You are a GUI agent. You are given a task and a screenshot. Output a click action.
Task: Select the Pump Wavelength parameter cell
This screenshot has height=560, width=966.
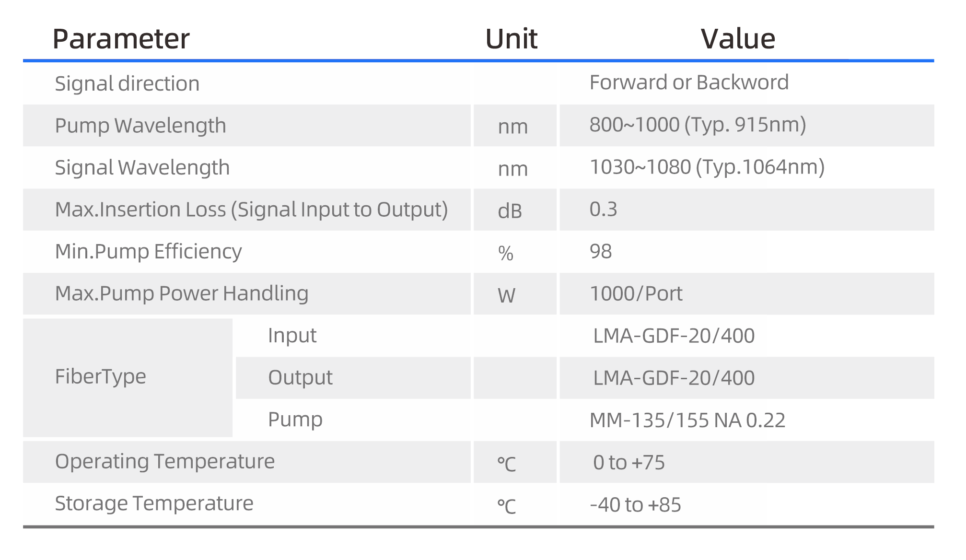pos(140,126)
